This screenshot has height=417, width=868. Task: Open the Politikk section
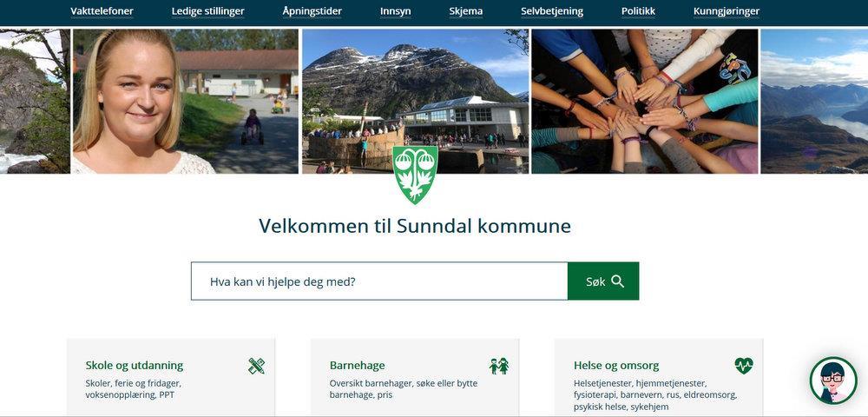point(638,11)
